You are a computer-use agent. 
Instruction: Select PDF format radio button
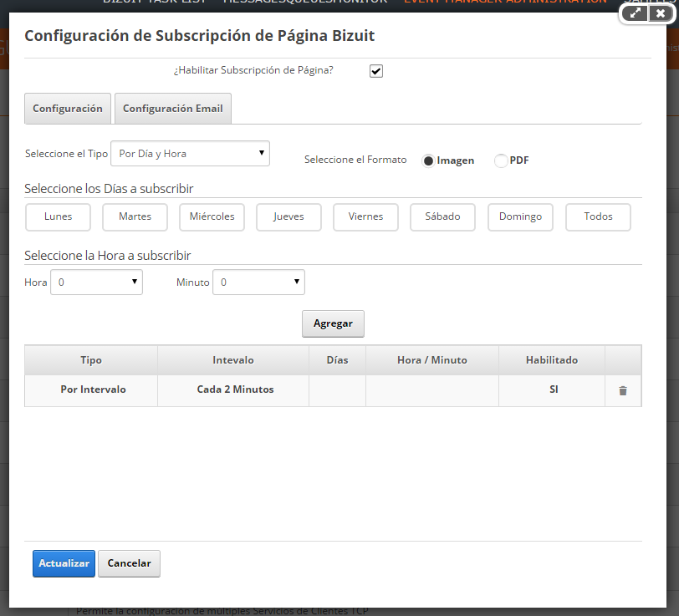coord(501,160)
